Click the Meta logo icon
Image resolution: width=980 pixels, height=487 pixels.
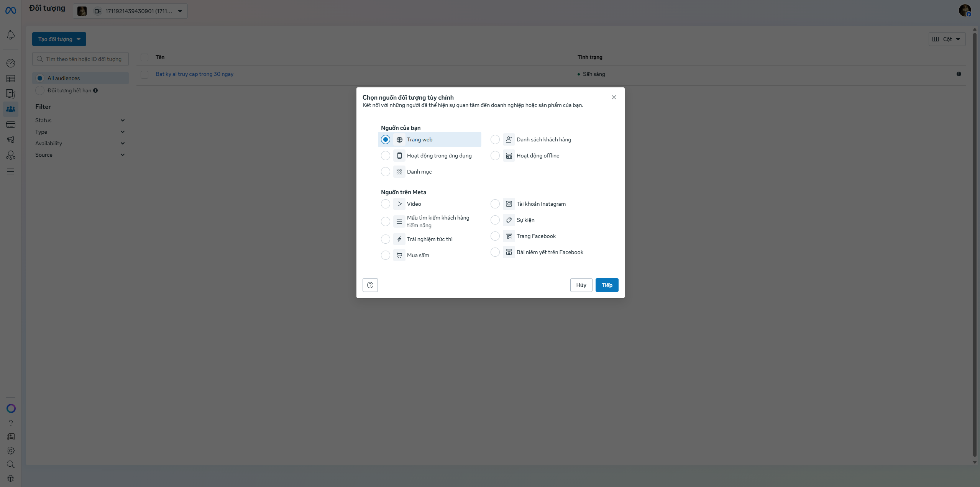10,11
